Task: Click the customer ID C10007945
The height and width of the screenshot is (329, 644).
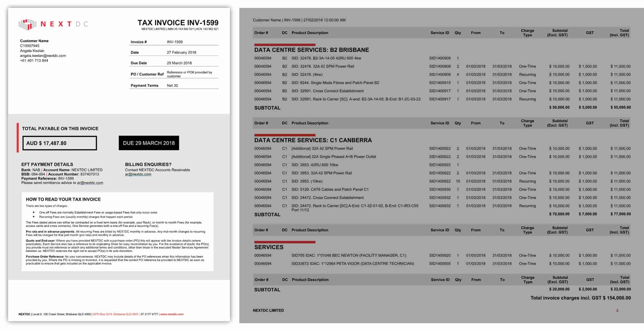Action: click(30, 46)
